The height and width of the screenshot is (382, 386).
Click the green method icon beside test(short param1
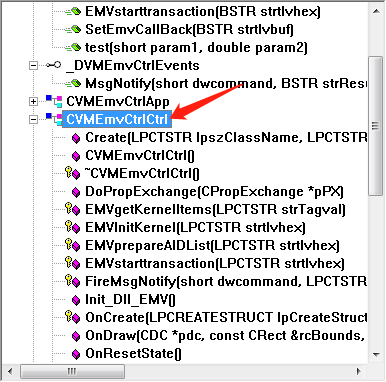(x=73, y=48)
